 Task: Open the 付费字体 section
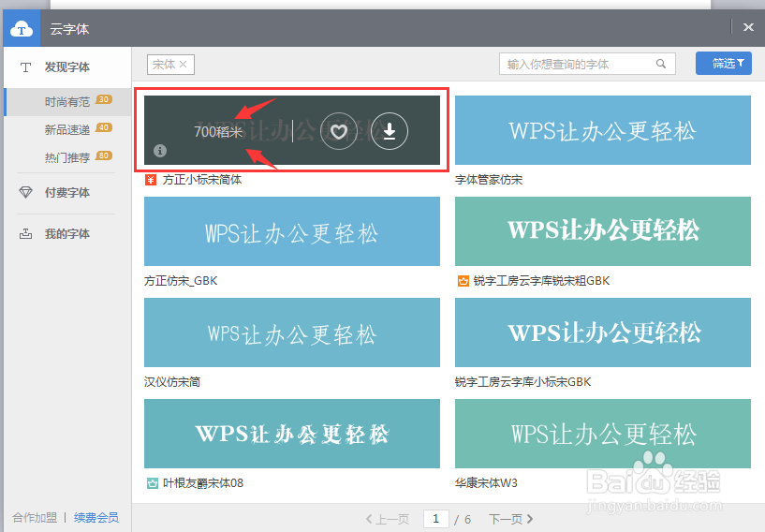click(66, 193)
